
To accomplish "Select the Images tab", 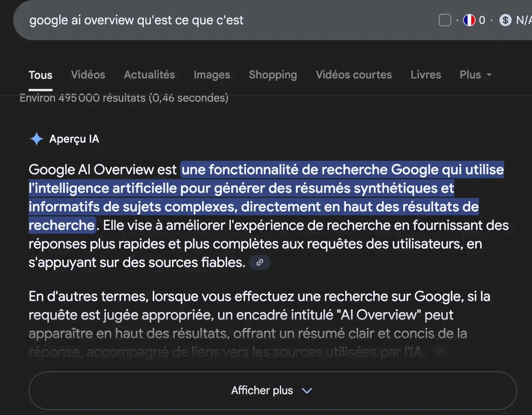I will point(212,75).
